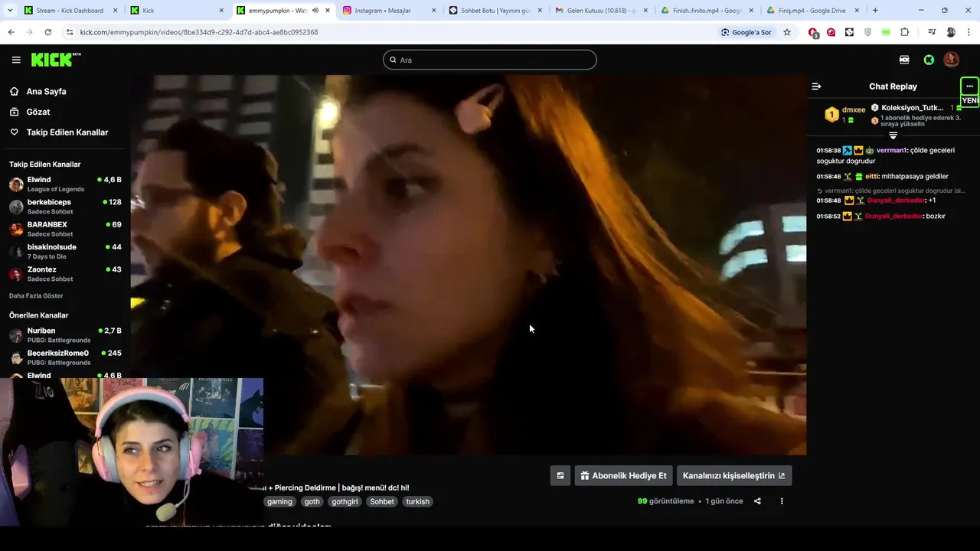Click eitti username in chat
Screen dimensions: 980x551
click(872, 176)
